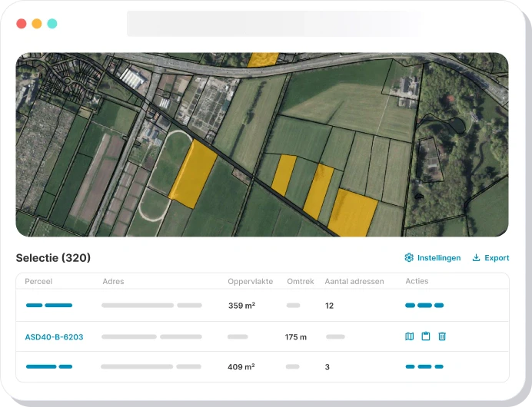The image size is (532, 407).
Task: Sort by Aantal adressen column header
Action: pyautogui.click(x=354, y=281)
